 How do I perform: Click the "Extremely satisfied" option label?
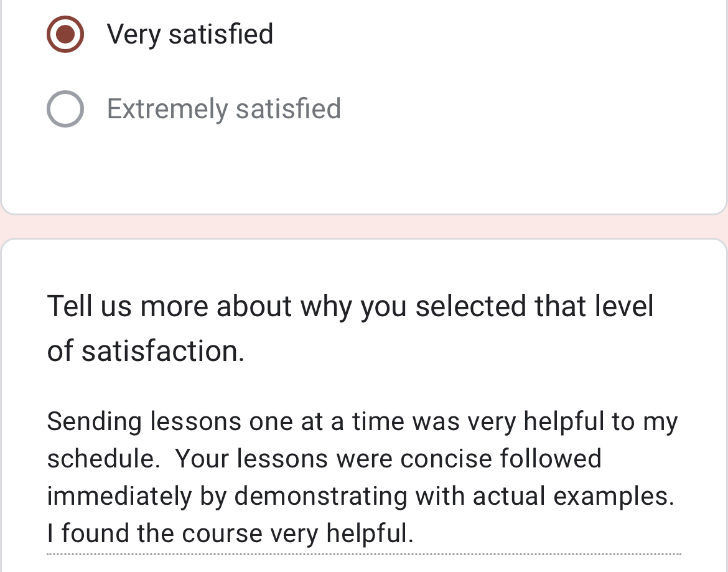pos(224,109)
